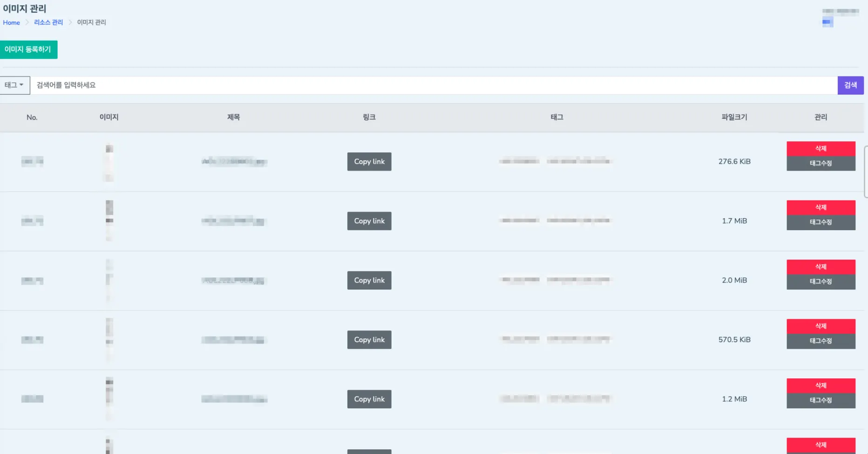Edit tags (태그수정) for the 1.7 MiB image
This screenshot has height=454, width=868.
821,223
